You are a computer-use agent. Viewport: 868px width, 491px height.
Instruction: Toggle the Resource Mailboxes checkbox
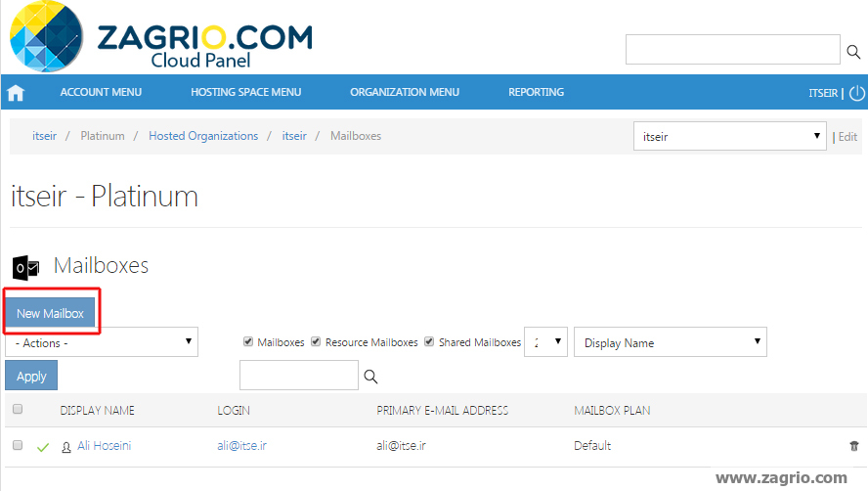pos(316,341)
